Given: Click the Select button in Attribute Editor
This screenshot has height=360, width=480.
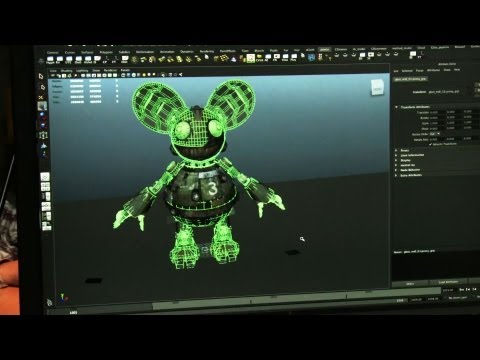Looking at the screenshot, I should pyautogui.click(x=410, y=284).
